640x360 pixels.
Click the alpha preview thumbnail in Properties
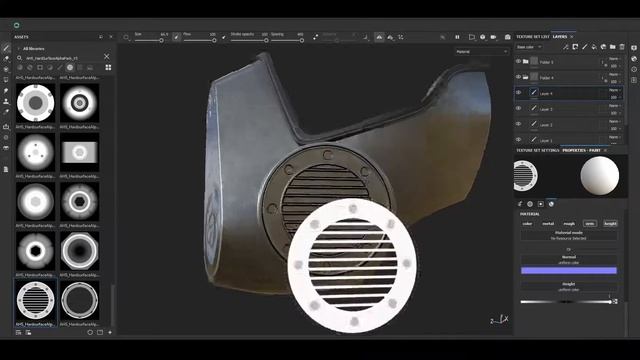tap(525, 176)
